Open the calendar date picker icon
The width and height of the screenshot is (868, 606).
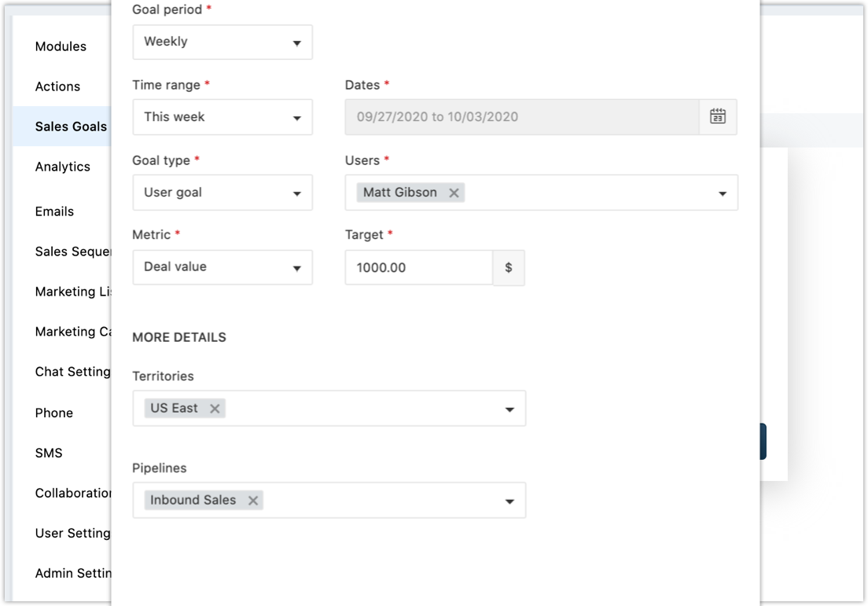click(717, 117)
